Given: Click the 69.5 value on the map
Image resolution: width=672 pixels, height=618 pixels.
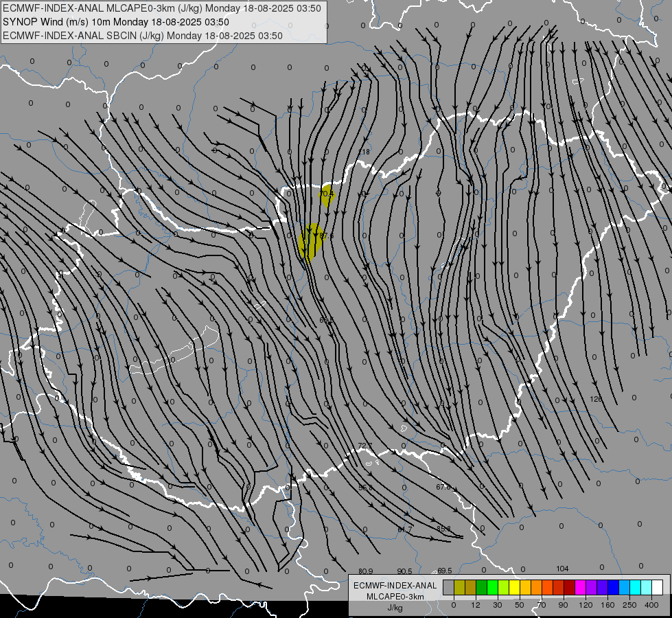Looking at the screenshot, I should click(x=444, y=571).
